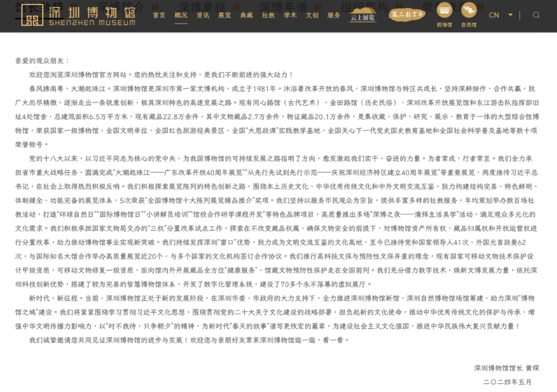
Task: Go to the 首页 menu item
Action: point(159,15)
